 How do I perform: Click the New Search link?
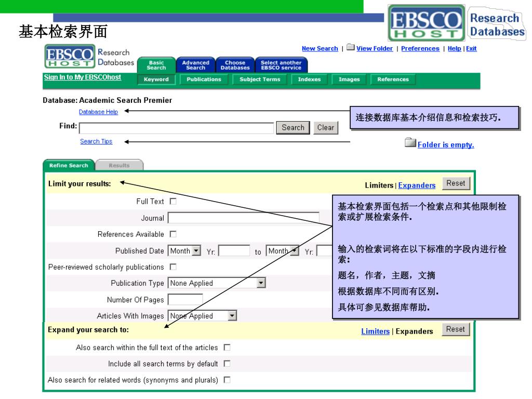pyautogui.click(x=320, y=48)
